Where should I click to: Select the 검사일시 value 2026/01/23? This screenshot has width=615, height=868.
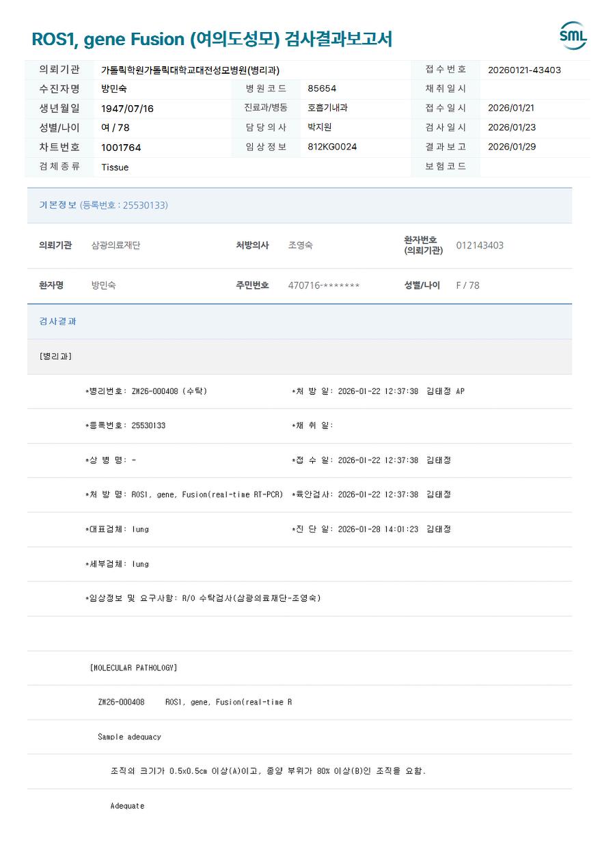(511, 127)
